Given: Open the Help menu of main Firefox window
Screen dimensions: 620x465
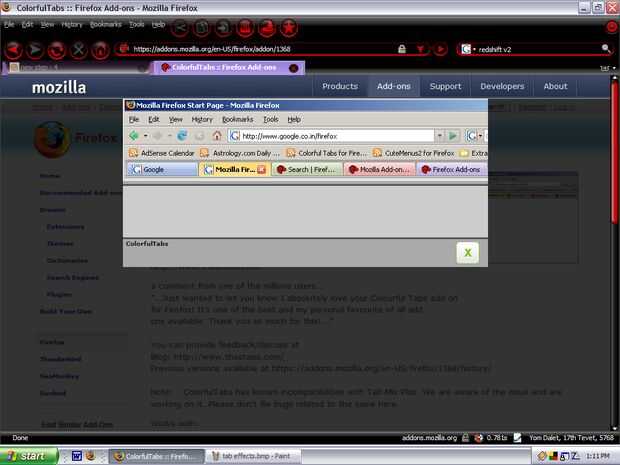Looking at the screenshot, I should pyautogui.click(x=159, y=25).
